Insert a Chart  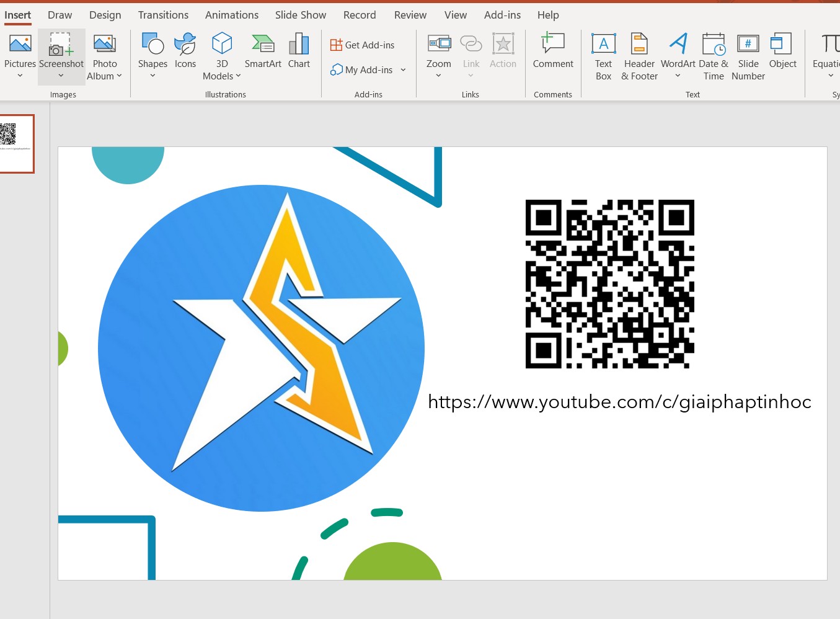click(299, 51)
